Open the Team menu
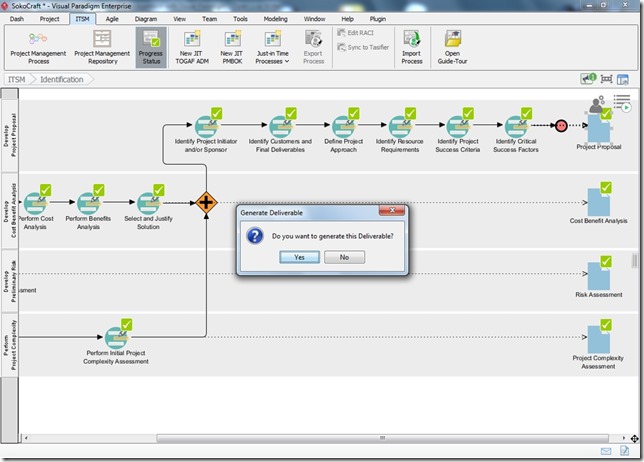 tap(209, 19)
